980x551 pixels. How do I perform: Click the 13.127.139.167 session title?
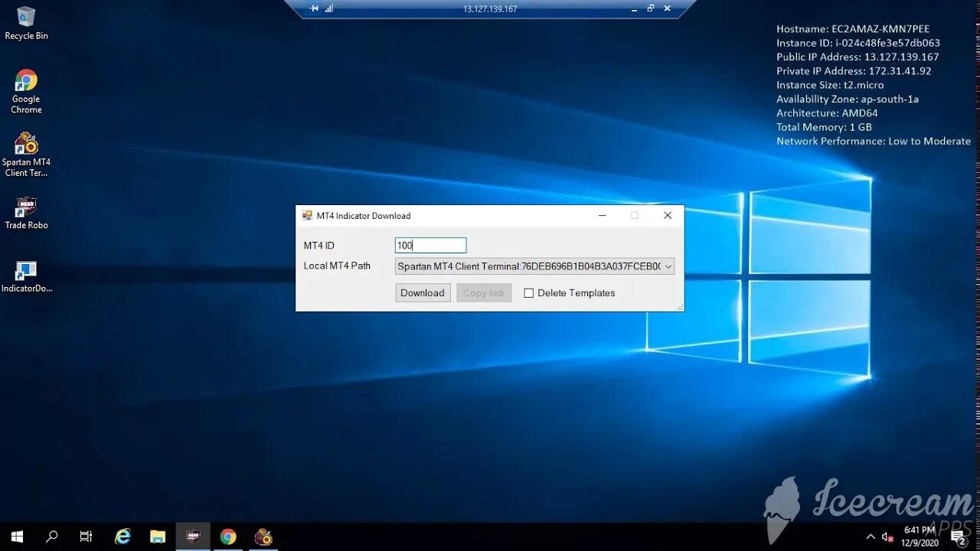pyautogui.click(x=490, y=9)
